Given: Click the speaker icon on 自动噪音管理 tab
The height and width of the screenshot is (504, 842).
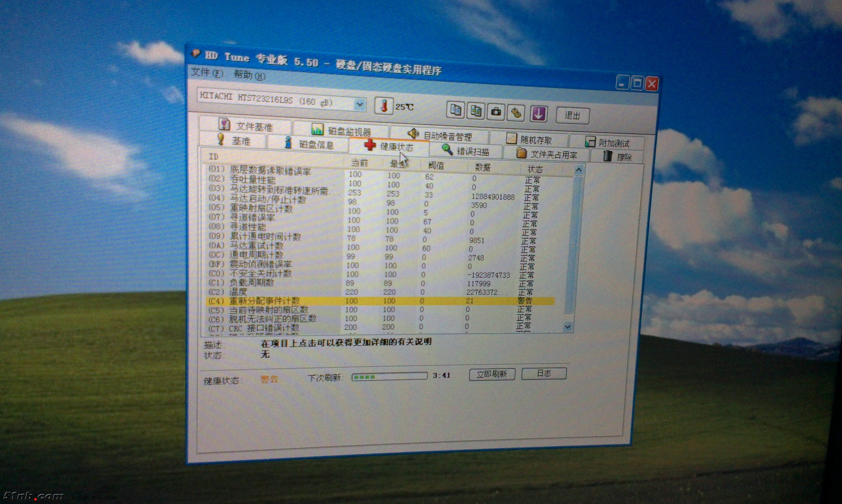Looking at the screenshot, I should tap(413, 134).
